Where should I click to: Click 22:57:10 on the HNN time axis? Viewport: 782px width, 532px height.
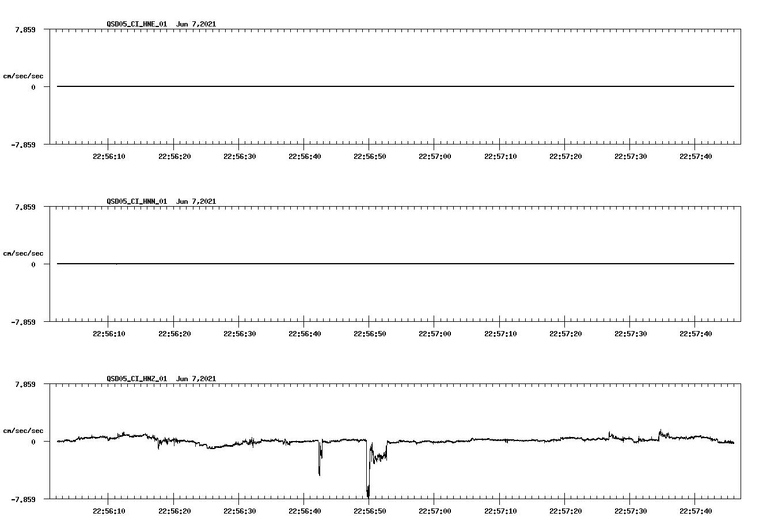(x=500, y=334)
